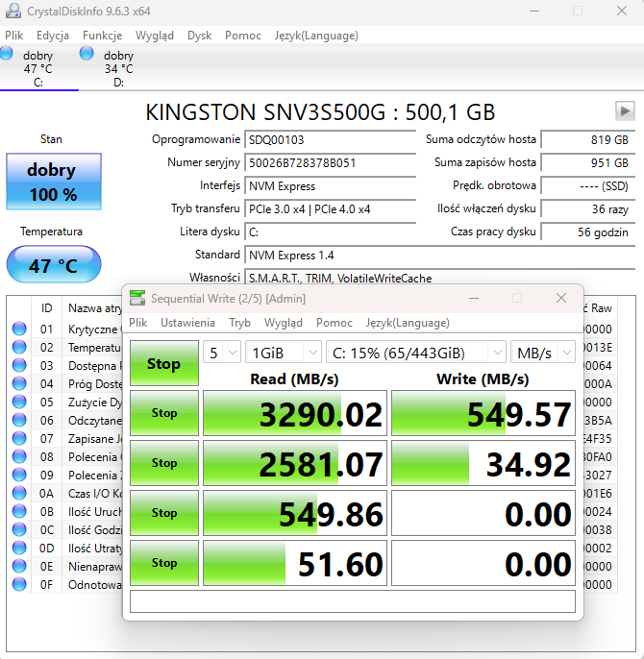Click blue status orb for attribute 05
The width and height of the screenshot is (644, 659).
[x=18, y=403]
